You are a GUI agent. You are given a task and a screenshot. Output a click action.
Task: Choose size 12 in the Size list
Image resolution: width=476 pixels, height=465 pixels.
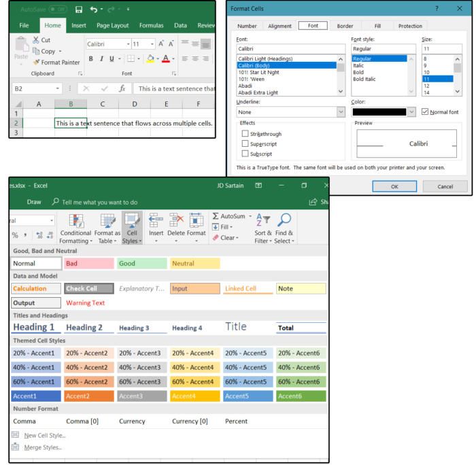426,86
